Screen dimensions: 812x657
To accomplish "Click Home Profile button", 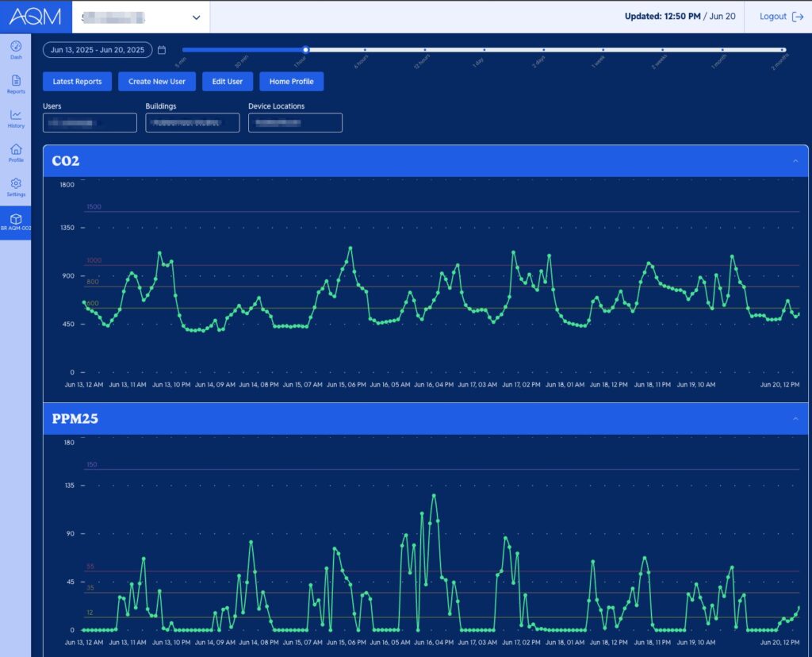I will tap(292, 82).
